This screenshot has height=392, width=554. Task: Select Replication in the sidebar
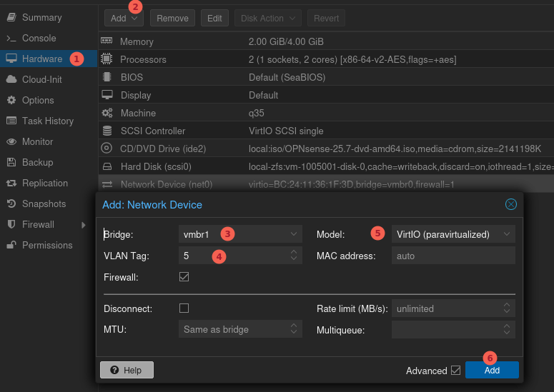click(45, 183)
